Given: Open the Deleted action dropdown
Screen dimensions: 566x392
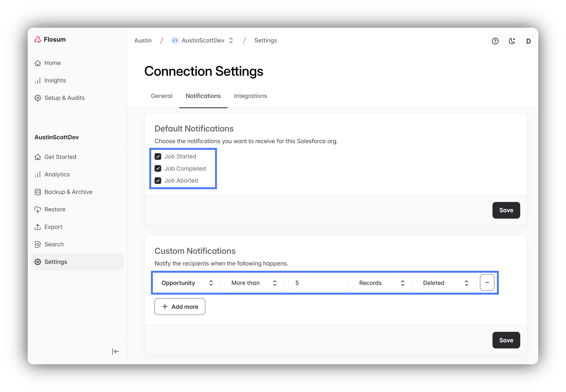Looking at the screenshot, I should pyautogui.click(x=446, y=283).
